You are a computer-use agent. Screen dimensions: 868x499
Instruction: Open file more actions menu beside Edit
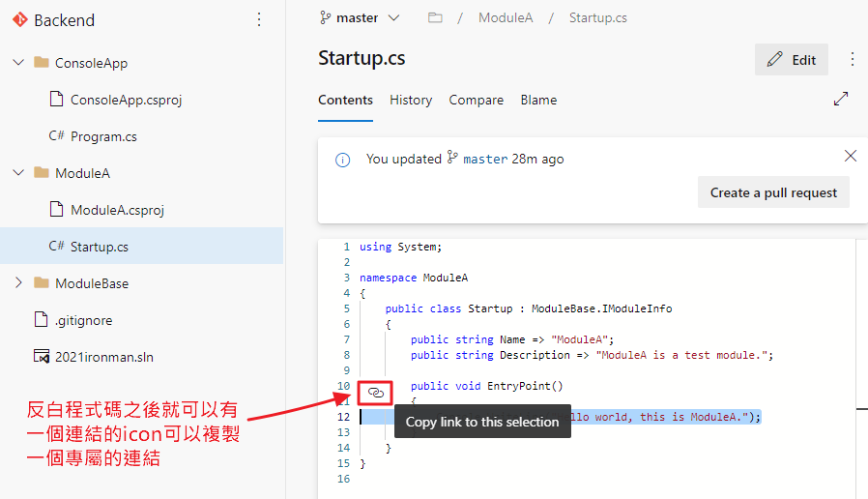(853, 59)
